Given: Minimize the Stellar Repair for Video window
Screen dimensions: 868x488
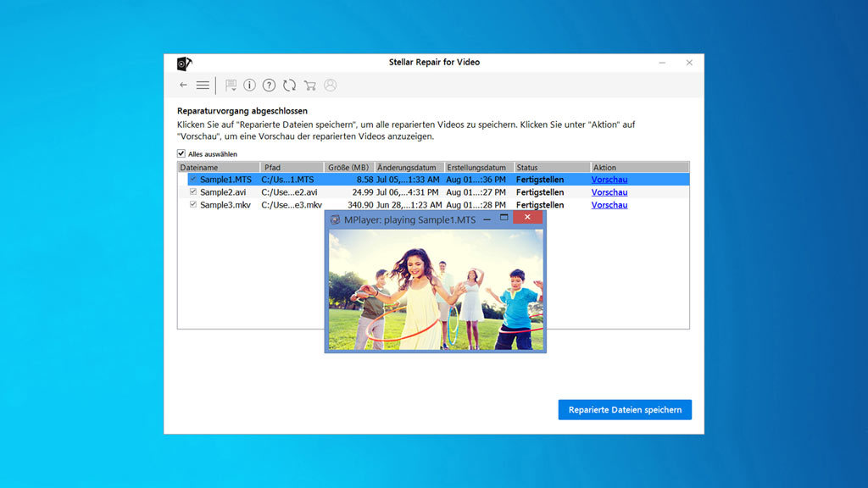Looking at the screenshot, I should coord(662,63).
